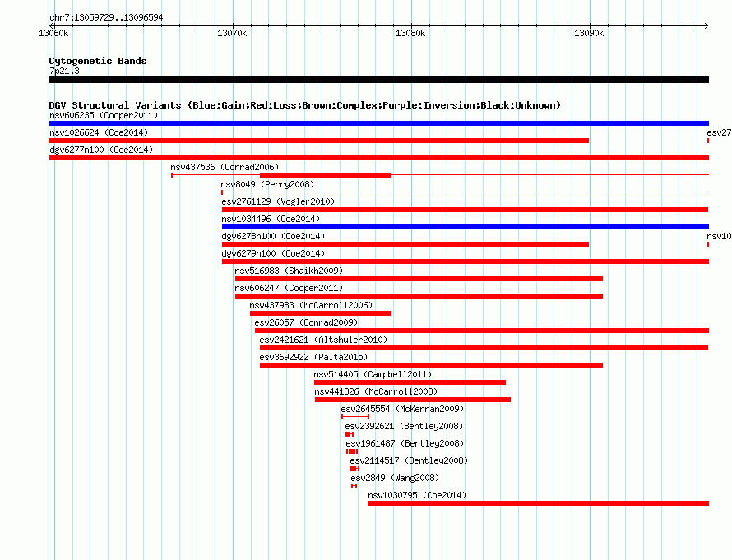
Task: Click the nsv1026624 (Coe2014) variant label
Action: pos(99,132)
